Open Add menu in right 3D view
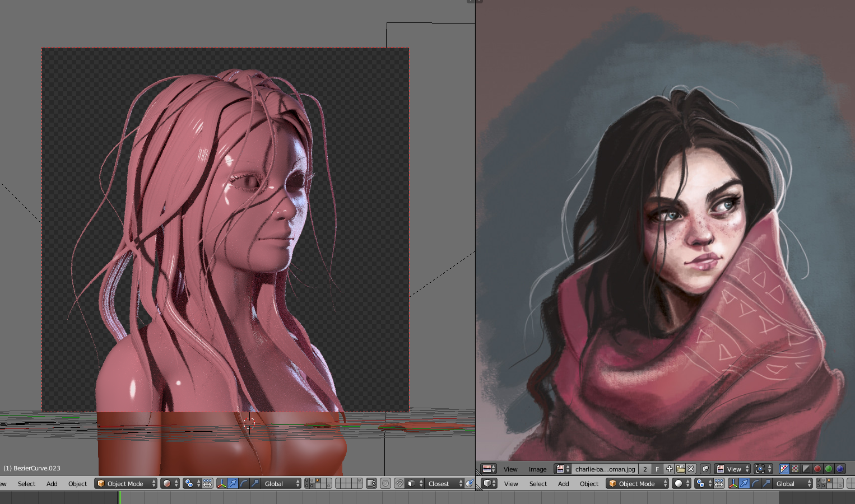Viewport: 855px width, 504px height. point(563,483)
